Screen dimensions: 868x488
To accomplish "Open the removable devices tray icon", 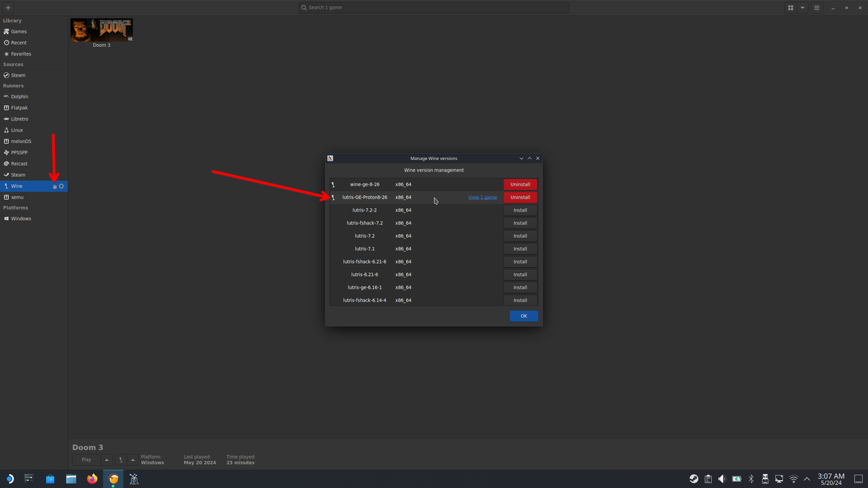I will point(765,479).
